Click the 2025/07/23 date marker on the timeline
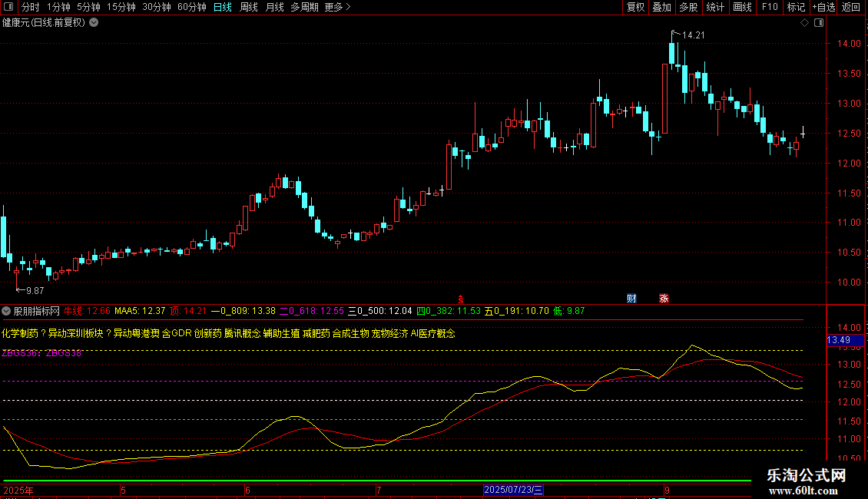 (x=513, y=490)
